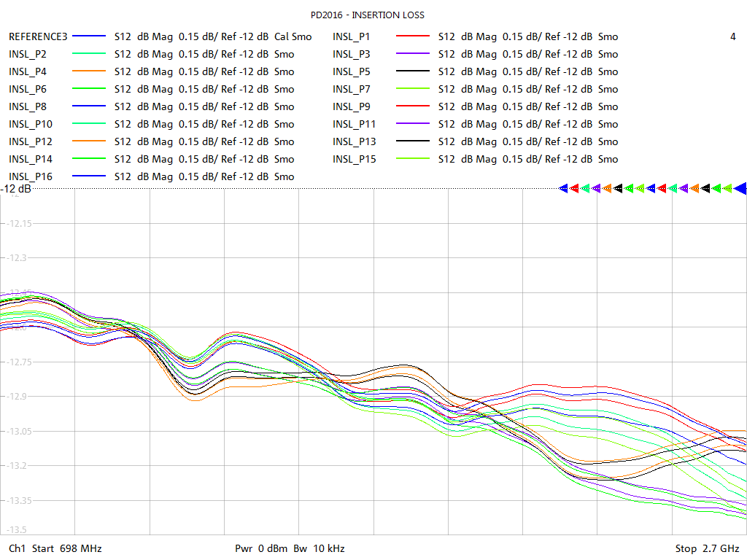Select the INSL_P16 trace name
This screenshot has width=747, height=560.
click(x=31, y=176)
